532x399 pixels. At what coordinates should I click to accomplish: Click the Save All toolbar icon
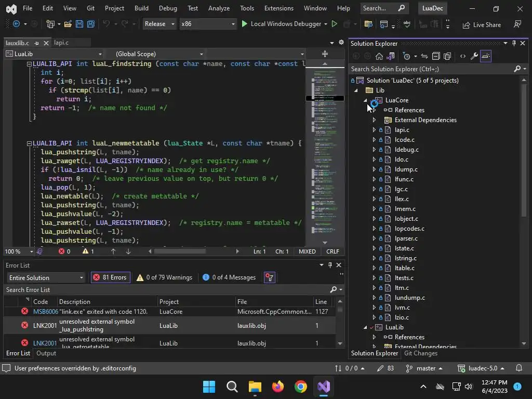coord(90,24)
